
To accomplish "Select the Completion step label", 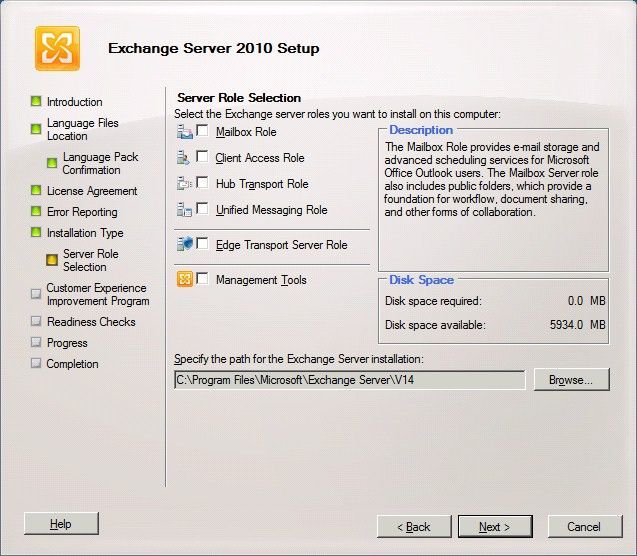I will [x=72, y=364].
